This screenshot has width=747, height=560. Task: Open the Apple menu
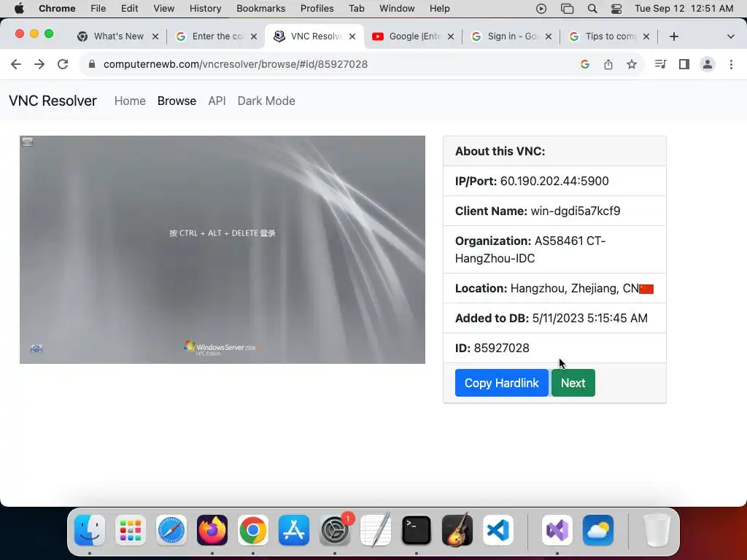[x=19, y=9]
